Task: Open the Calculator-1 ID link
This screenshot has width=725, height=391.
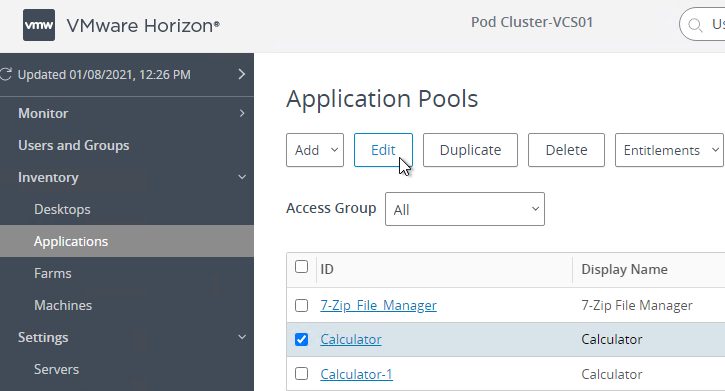Action: (x=356, y=374)
